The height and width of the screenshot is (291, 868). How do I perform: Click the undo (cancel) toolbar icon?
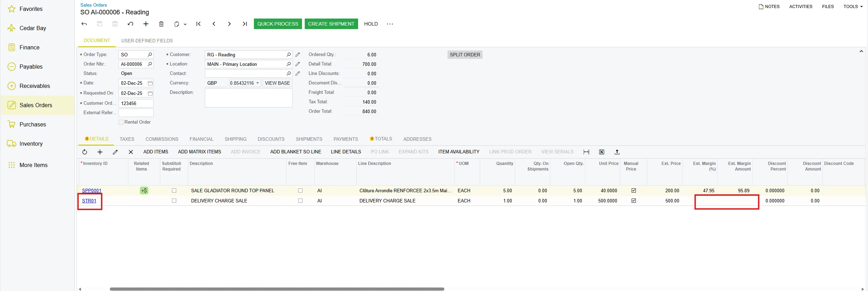pos(130,24)
